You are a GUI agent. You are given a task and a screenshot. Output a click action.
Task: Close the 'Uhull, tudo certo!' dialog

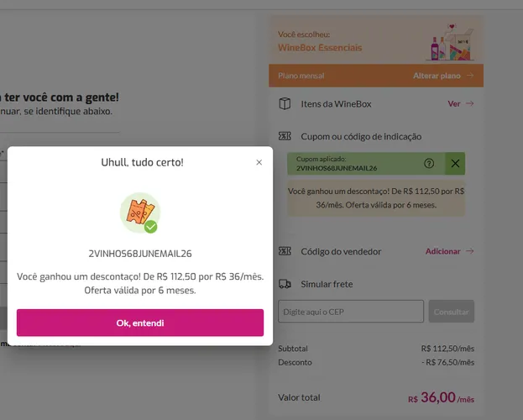click(259, 162)
